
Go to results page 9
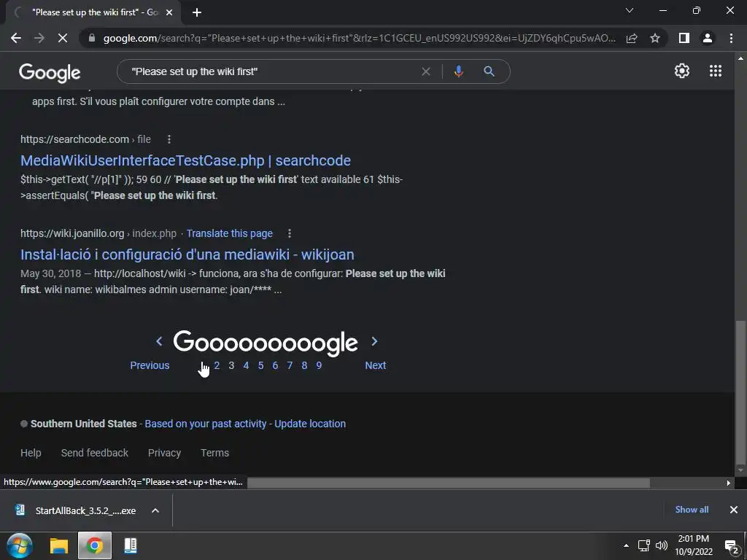[319, 365]
